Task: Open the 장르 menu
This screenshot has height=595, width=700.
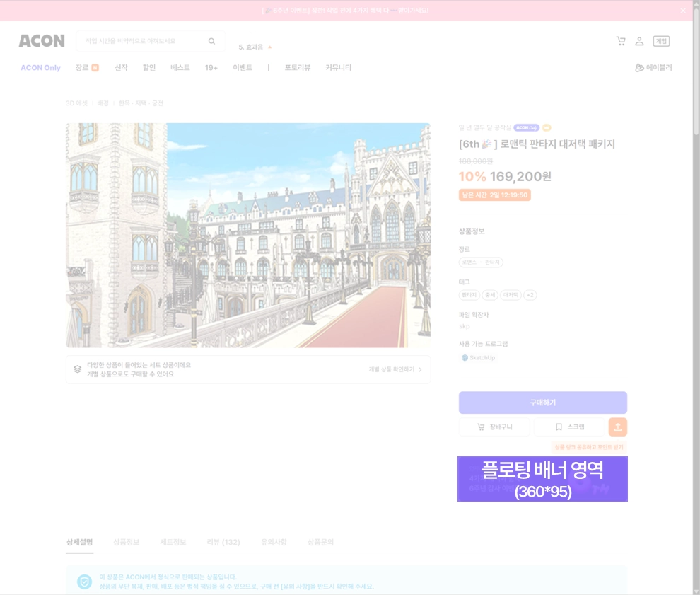Action: [86, 67]
